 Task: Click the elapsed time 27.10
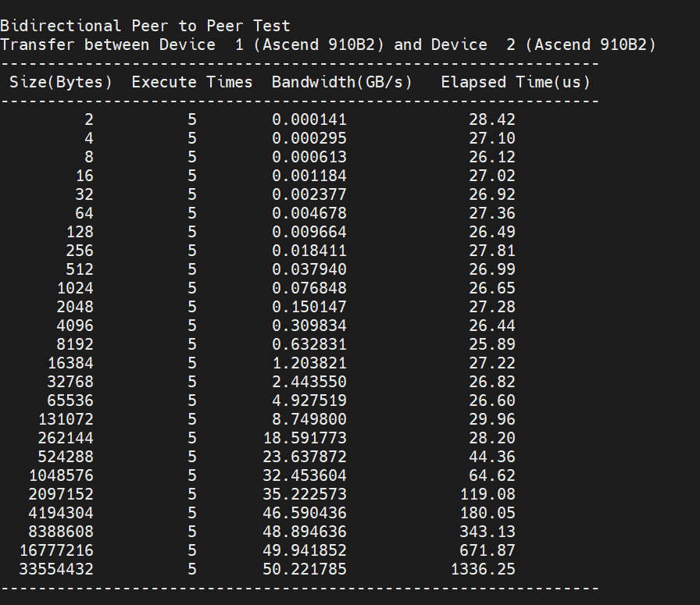click(x=492, y=138)
